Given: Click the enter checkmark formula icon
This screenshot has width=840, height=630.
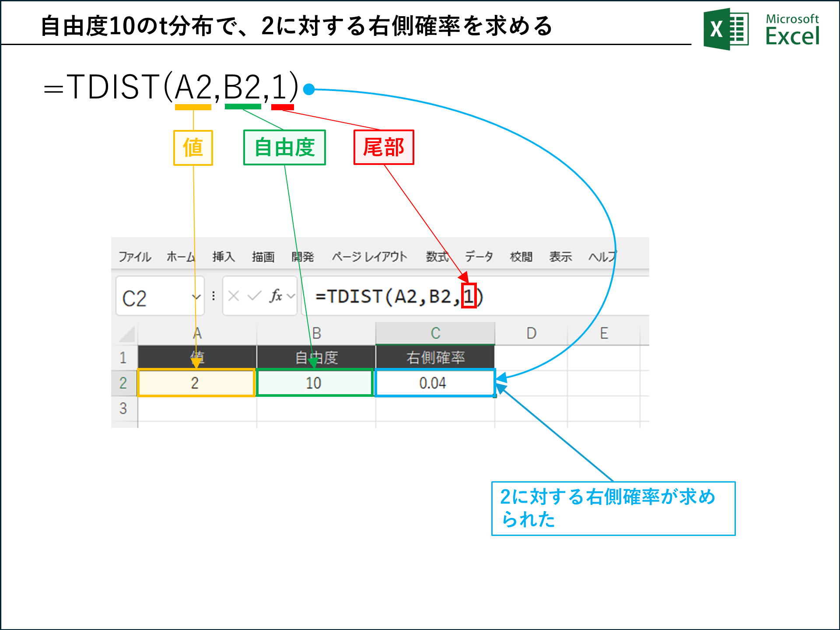Looking at the screenshot, I should (254, 296).
